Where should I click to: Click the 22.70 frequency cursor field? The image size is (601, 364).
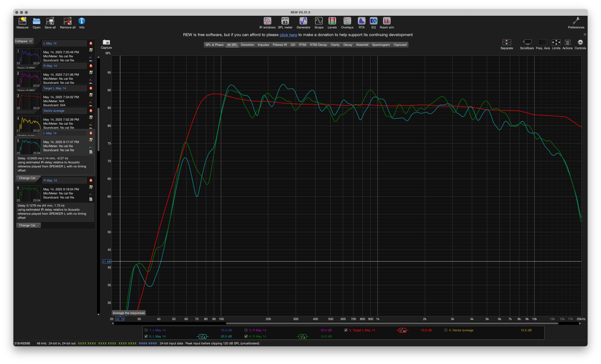[x=120, y=319]
